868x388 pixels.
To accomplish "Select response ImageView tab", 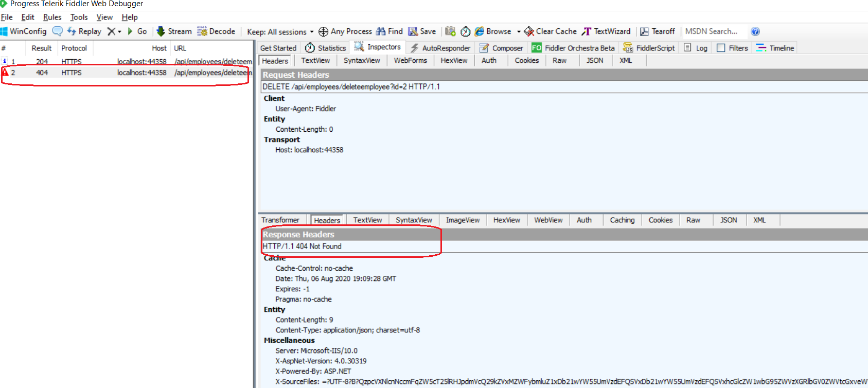I will [463, 220].
